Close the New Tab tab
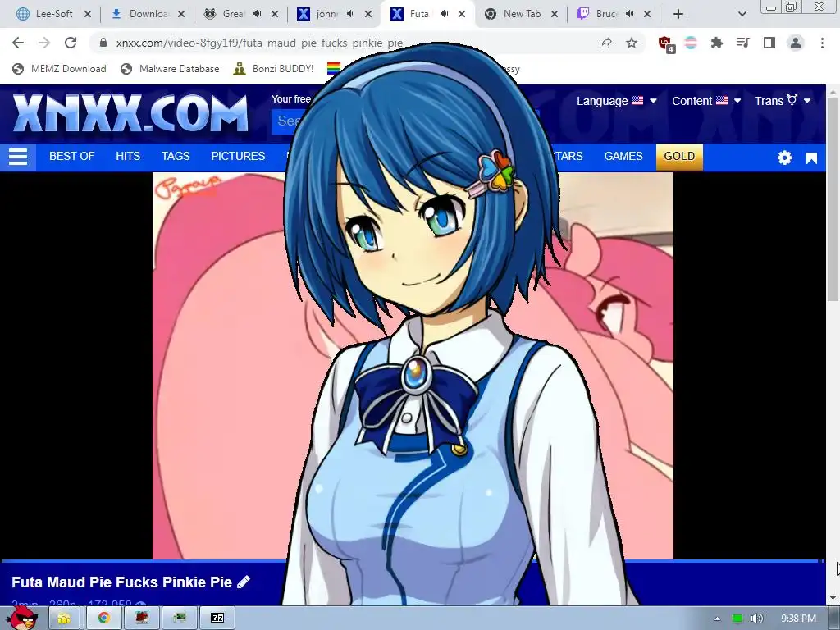This screenshot has width=840, height=630. point(555,15)
